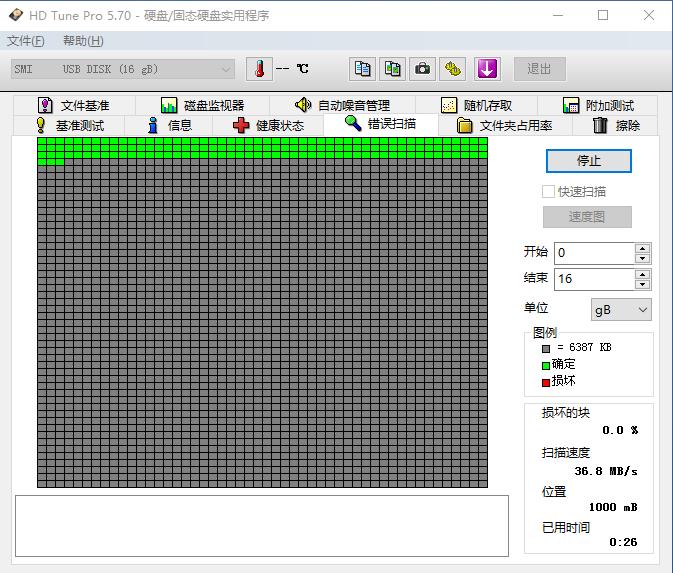
Task: Click the damaged blocks value 0.0 %
Action: click(x=620, y=430)
